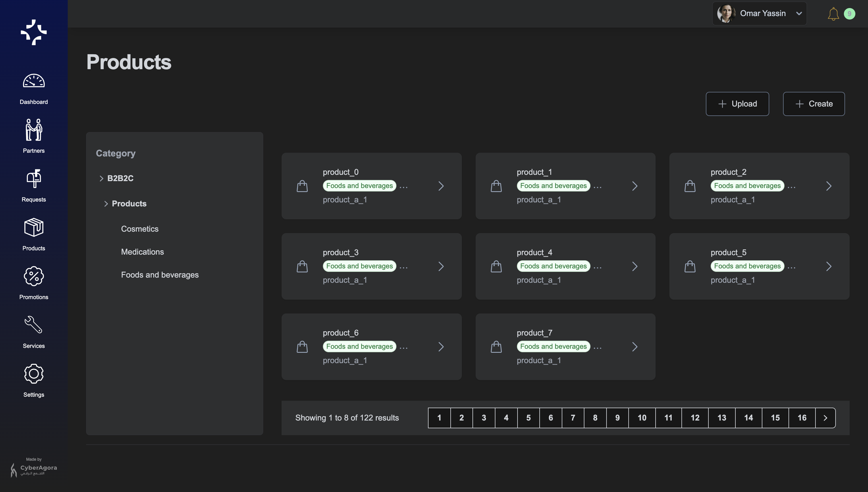Open Settings gear icon

coord(34,374)
